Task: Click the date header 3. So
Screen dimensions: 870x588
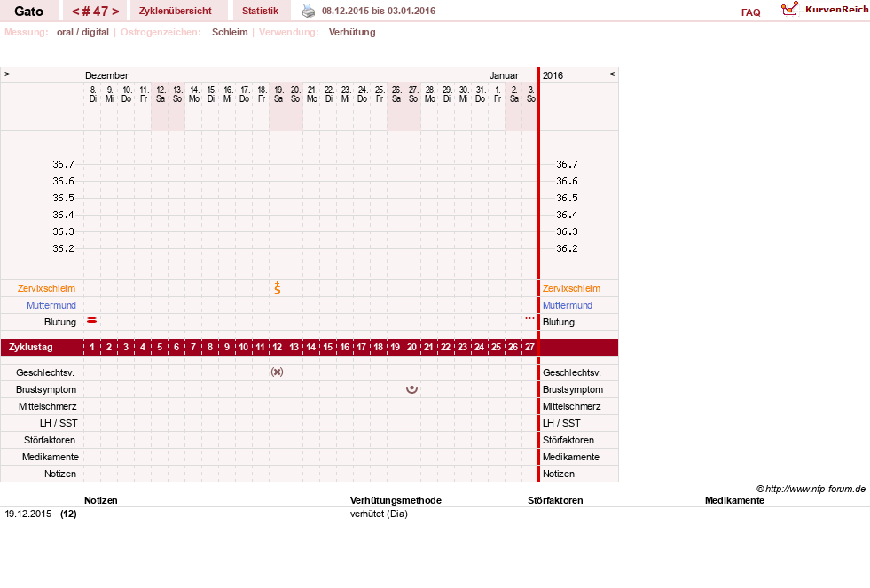Action: pyautogui.click(x=531, y=94)
